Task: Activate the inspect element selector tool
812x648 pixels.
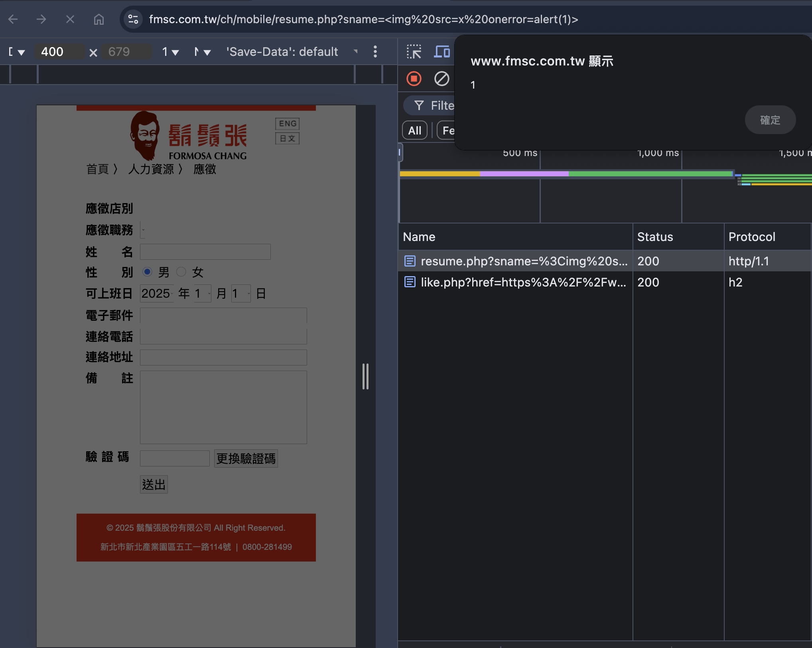Action: click(414, 52)
